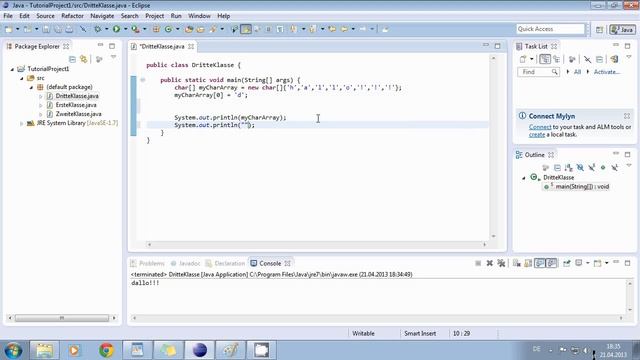Open Package Explorer view menu triangle
The height and width of the screenshot is (360, 640).
[x=113, y=57]
